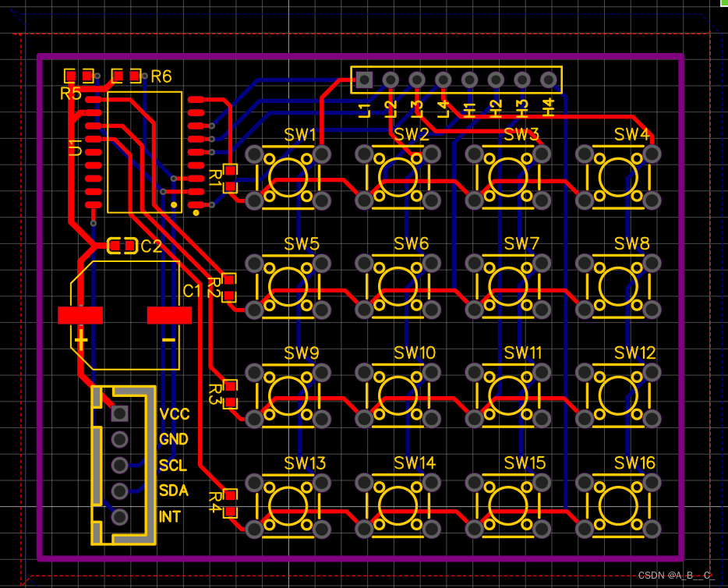
Task: Select the SW5 push button footprint
Action: point(288,286)
